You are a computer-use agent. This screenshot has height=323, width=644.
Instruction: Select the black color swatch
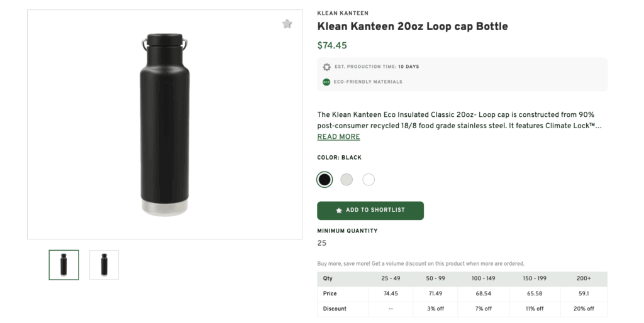pos(325,180)
